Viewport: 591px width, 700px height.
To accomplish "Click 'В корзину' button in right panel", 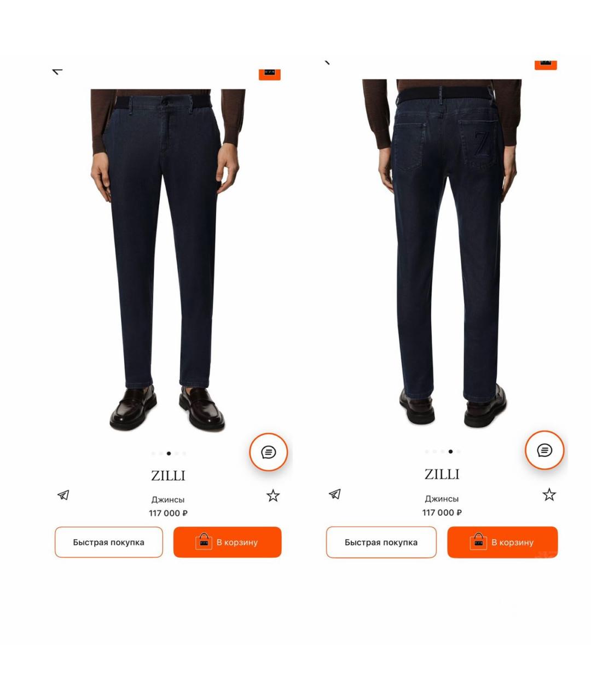I will pos(502,542).
